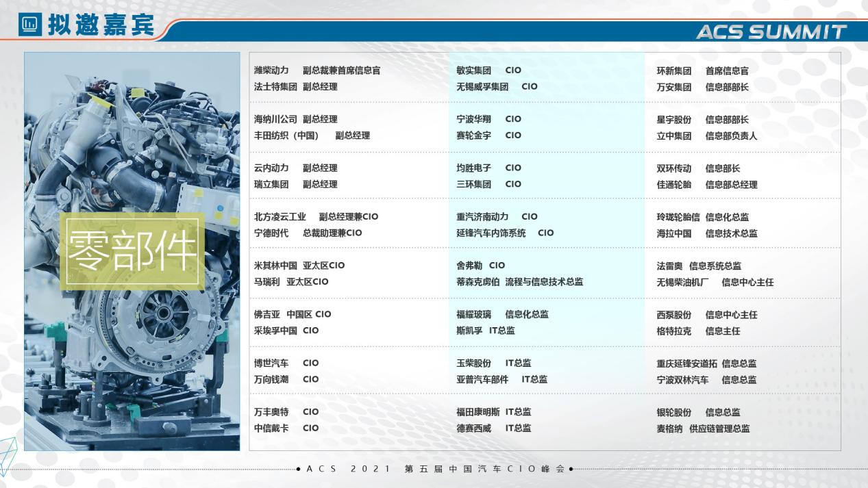
Task: Select 环新集团 首席信息官 text
Action: (x=703, y=71)
